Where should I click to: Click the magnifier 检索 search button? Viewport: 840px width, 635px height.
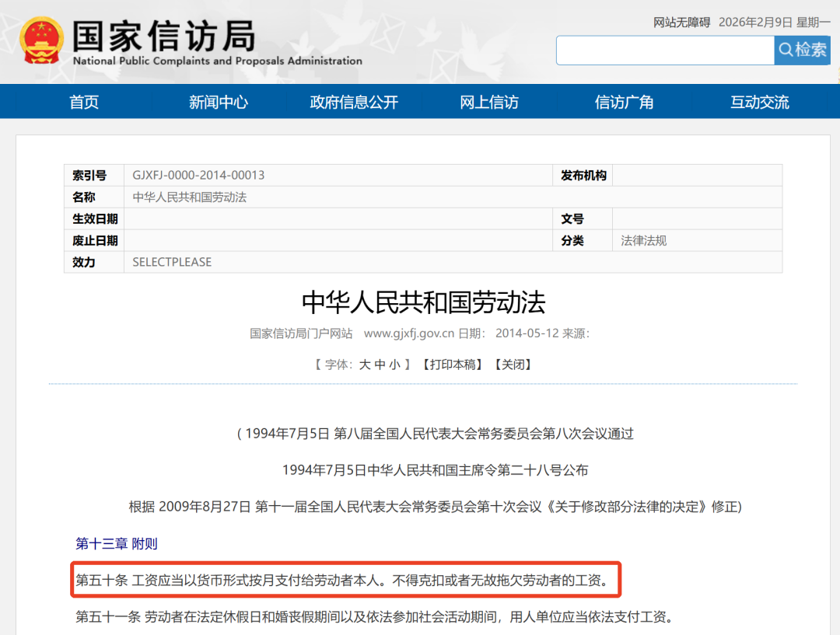coord(802,51)
